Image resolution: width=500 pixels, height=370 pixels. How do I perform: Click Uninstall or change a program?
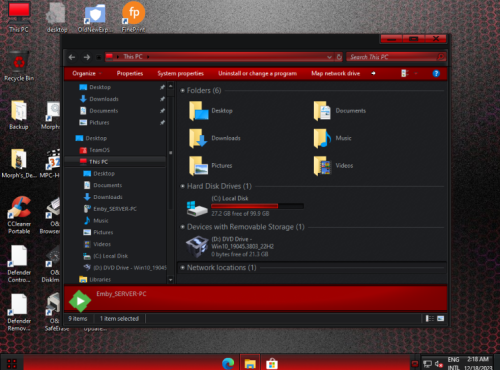(257, 73)
